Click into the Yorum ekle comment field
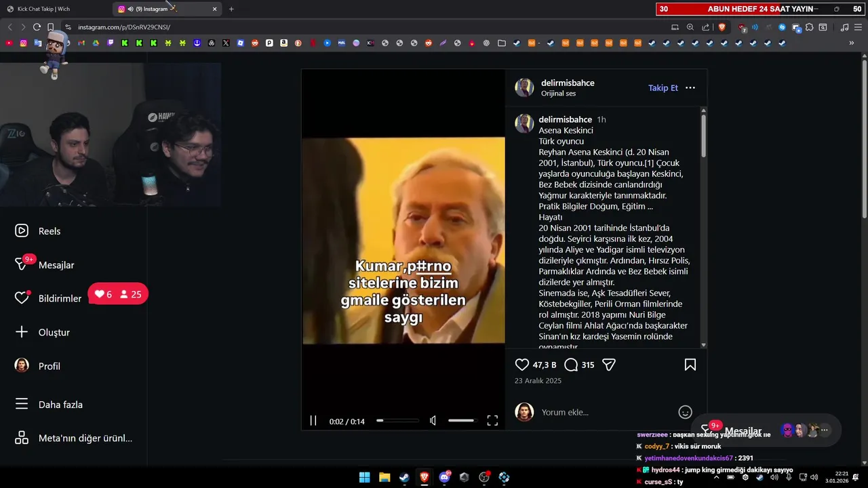Image resolution: width=868 pixels, height=488 pixels. coord(604,412)
